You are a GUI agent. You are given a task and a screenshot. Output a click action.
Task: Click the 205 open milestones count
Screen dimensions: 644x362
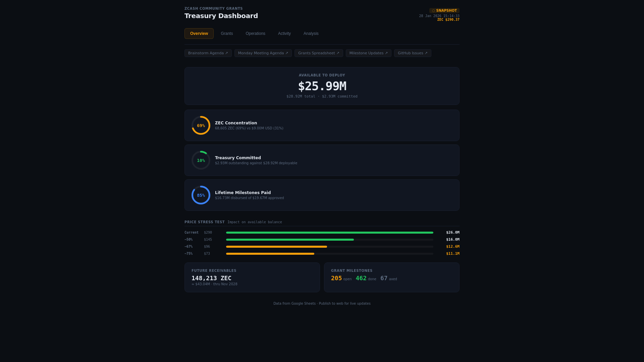pyautogui.click(x=336, y=278)
